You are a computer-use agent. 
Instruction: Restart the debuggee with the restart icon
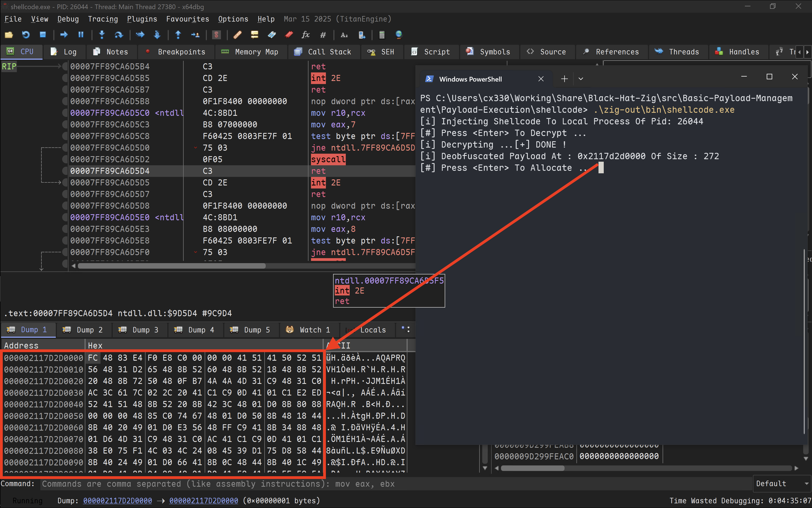pyautogui.click(x=26, y=35)
